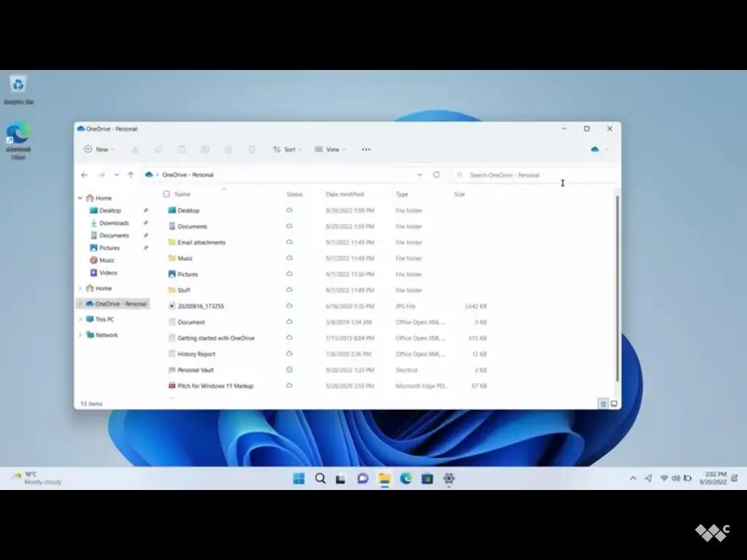Viewport: 747px width, 560px height.
Task: Click the weather widget in taskbar
Action: click(36, 478)
